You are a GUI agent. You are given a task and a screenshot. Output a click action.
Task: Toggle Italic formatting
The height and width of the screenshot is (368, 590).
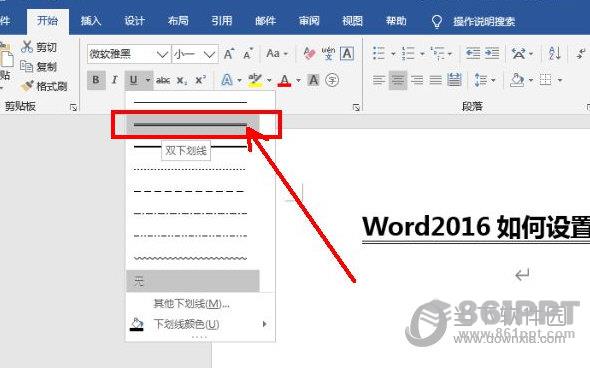[115, 80]
